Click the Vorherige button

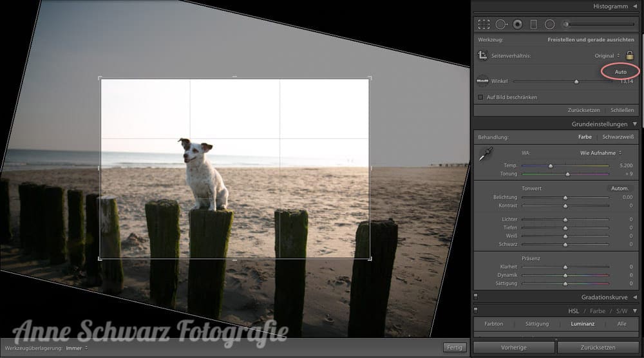514,347
